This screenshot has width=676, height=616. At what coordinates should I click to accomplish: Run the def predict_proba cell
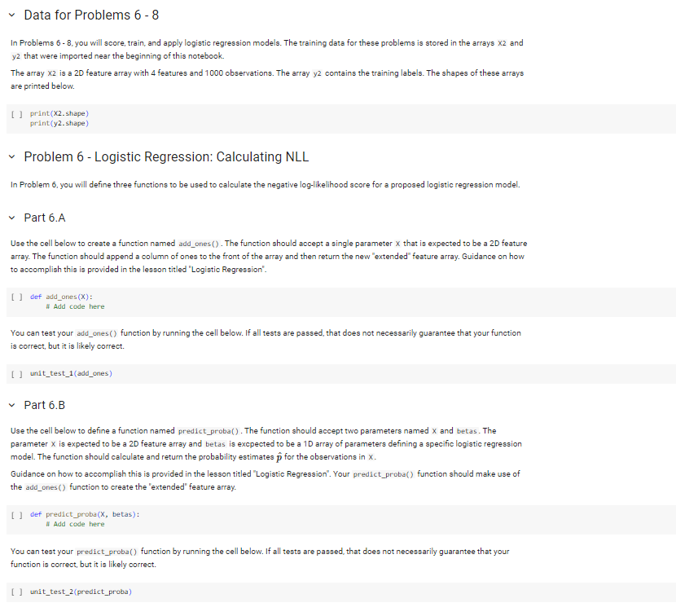16,514
